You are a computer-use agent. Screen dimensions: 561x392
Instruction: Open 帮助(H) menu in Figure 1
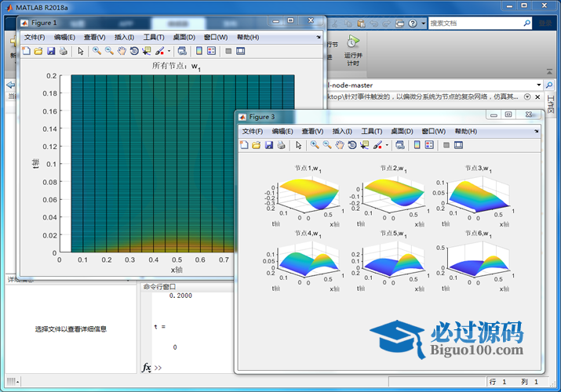(x=248, y=37)
